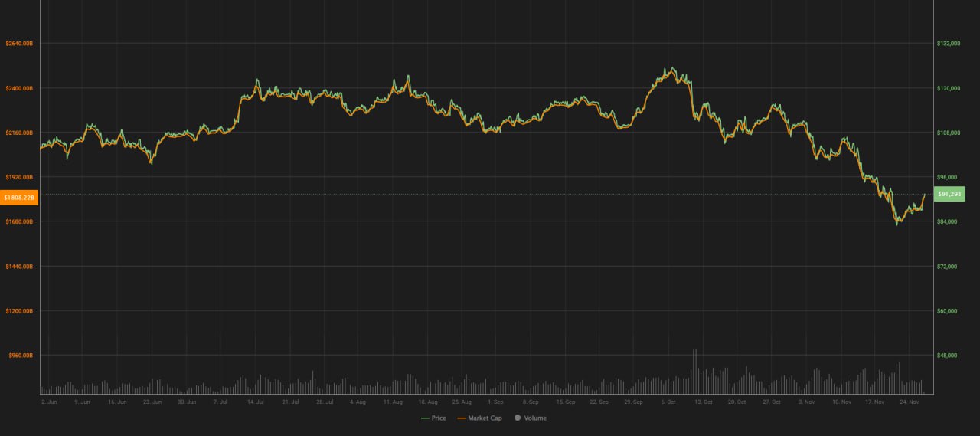Click the $960.00B market cap axis label
The width and height of the screenshot is (980, 436).
[21, 356]
